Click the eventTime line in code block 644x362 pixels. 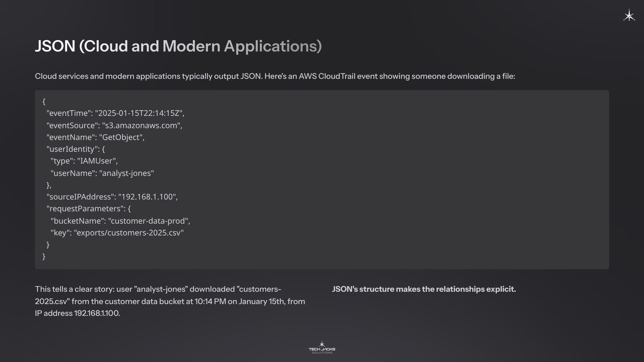115,113
